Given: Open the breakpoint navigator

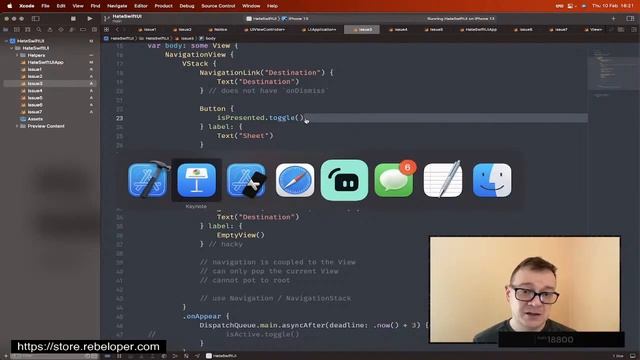Looking at the screenshot, I should coord(83,29).
